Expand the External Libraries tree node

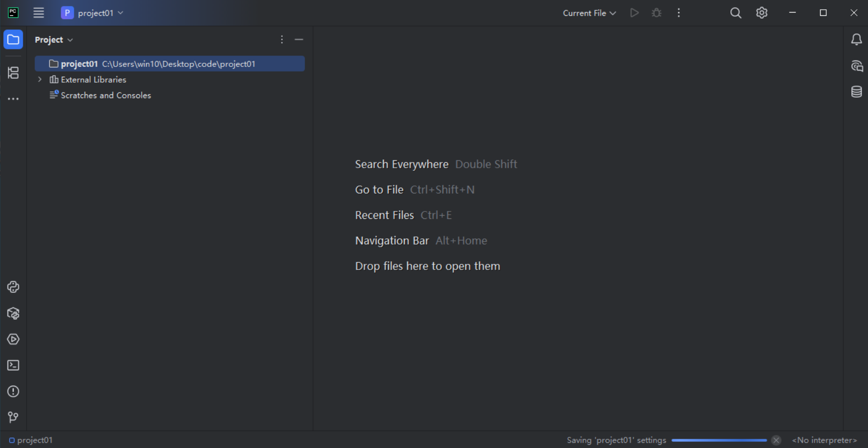[x=40, y=79]
